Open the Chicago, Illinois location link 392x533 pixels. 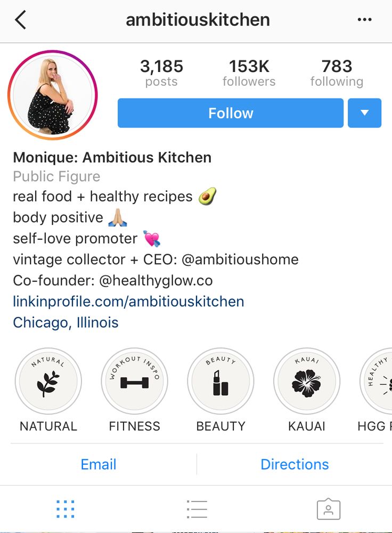[x=66, y=322]
